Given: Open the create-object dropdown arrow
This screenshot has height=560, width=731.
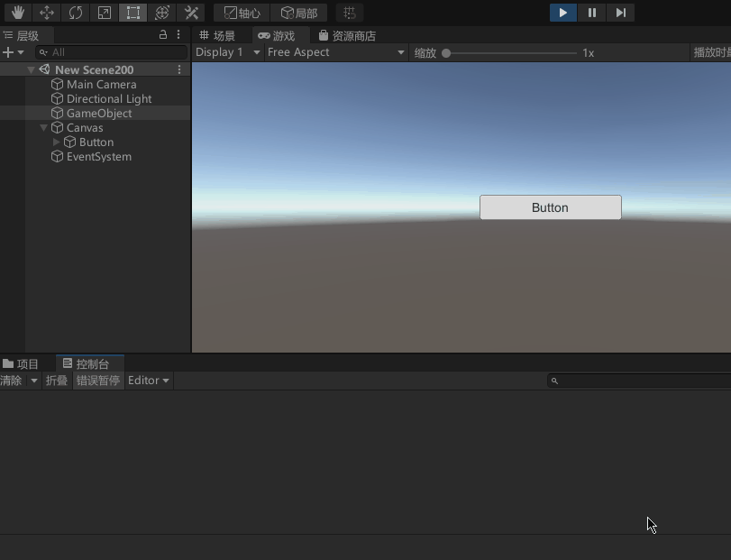Looking at the screenshot, I should 21,52.
